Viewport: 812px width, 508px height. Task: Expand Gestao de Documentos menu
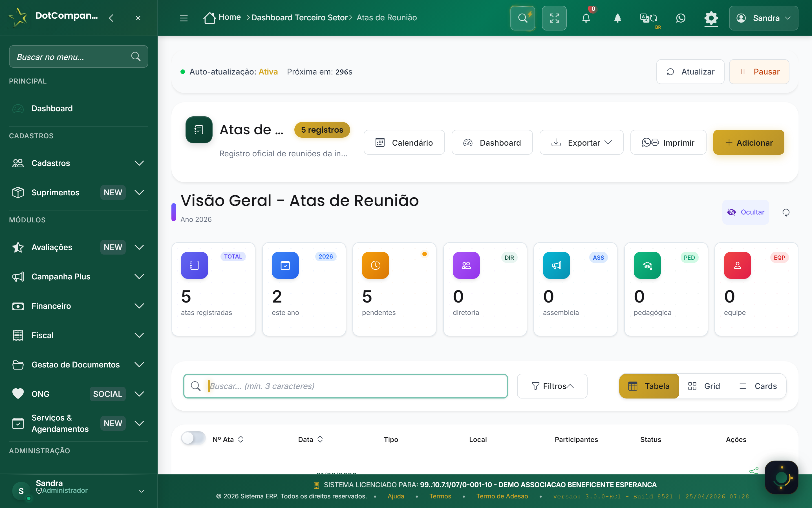(x=78, y=365)
